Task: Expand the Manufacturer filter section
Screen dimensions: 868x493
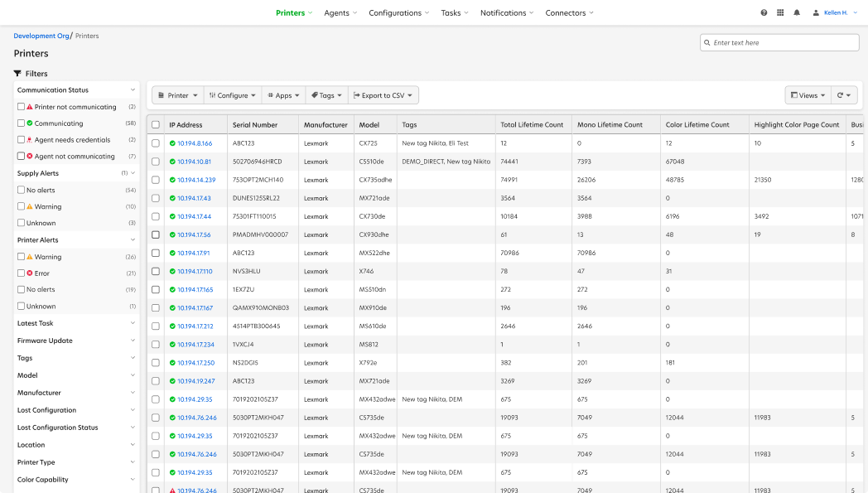Action: (x=133, y=392)
